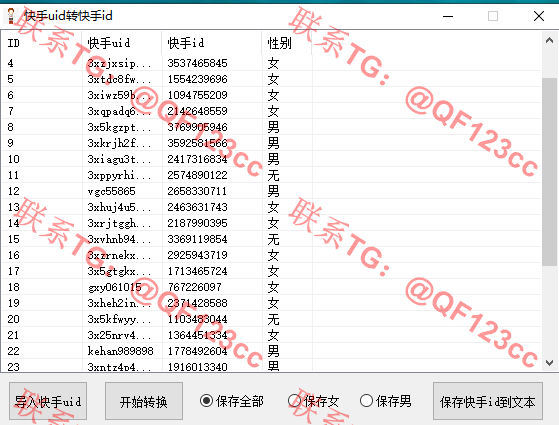The height and width of the screenshot is (425, 559).
Task: Click 保存快手id到文本 button
Action: pyautogui.click(x=487, y=401)
